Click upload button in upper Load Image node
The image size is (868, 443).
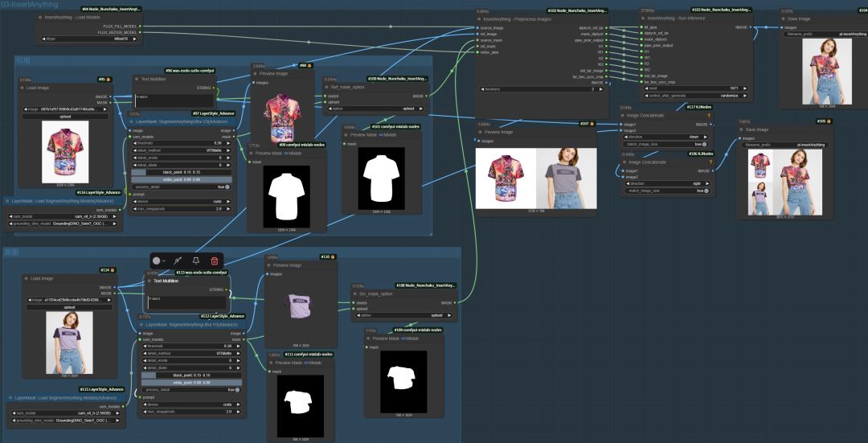click(x=66, y=117)
